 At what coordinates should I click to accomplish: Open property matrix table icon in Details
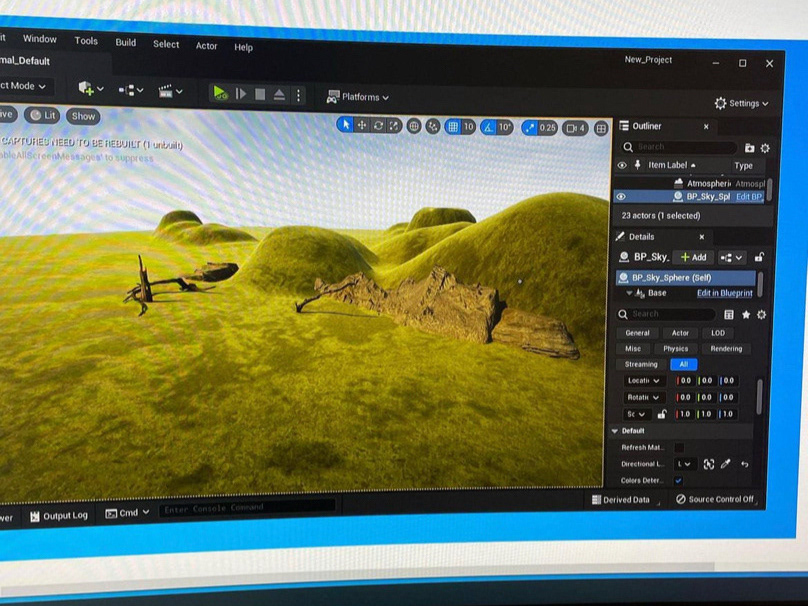pyautogui.click(x=729, y=314)
